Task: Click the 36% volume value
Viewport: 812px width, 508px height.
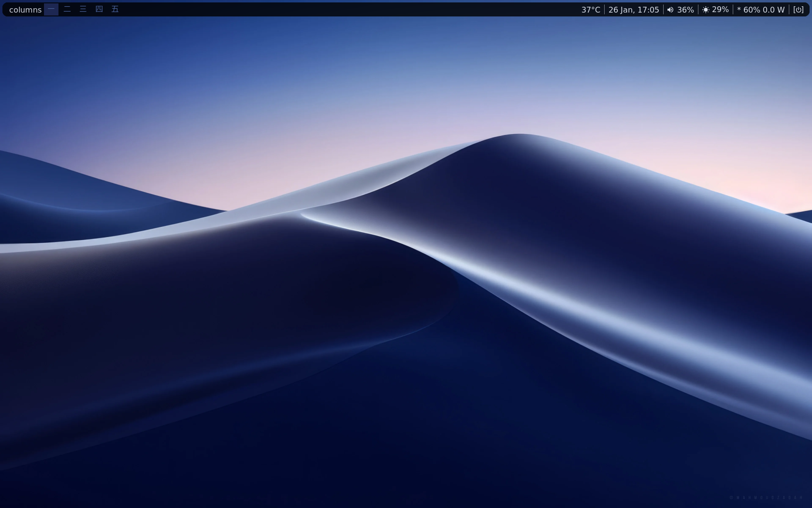Action: 685,10
